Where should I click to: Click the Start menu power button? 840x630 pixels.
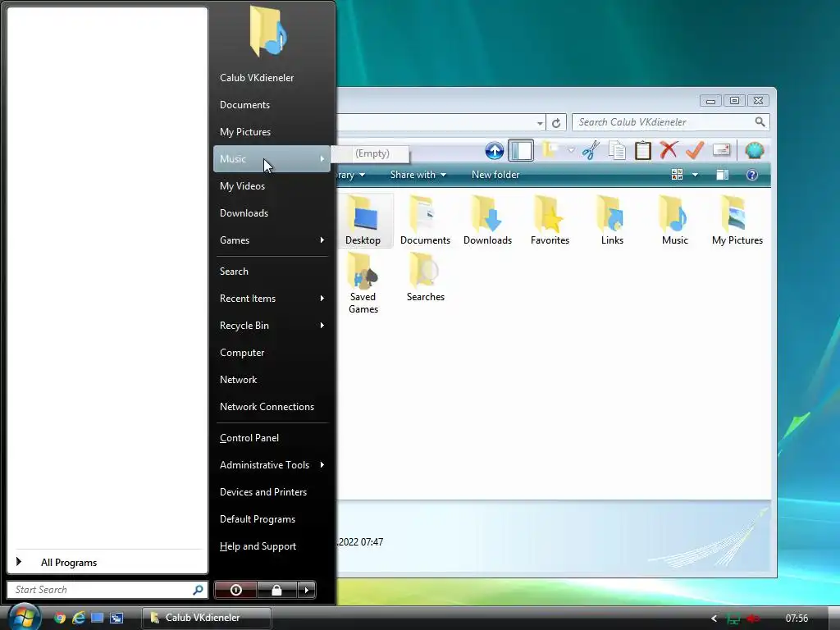coord(235,590)
